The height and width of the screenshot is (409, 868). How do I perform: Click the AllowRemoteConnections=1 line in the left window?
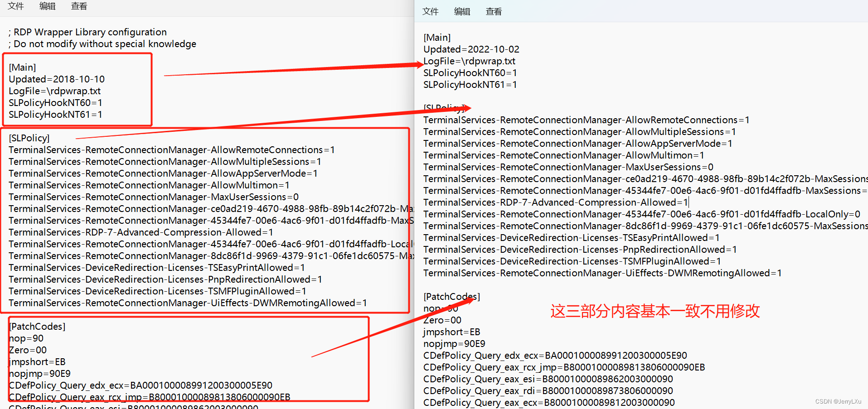(x=172, y=150)
